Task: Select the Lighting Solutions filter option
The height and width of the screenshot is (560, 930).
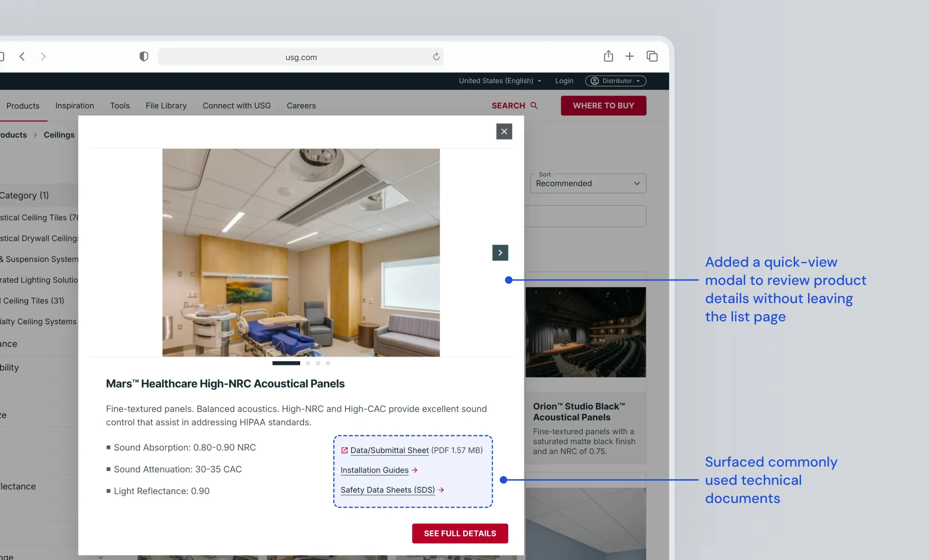Action: [x=39, y=280]
